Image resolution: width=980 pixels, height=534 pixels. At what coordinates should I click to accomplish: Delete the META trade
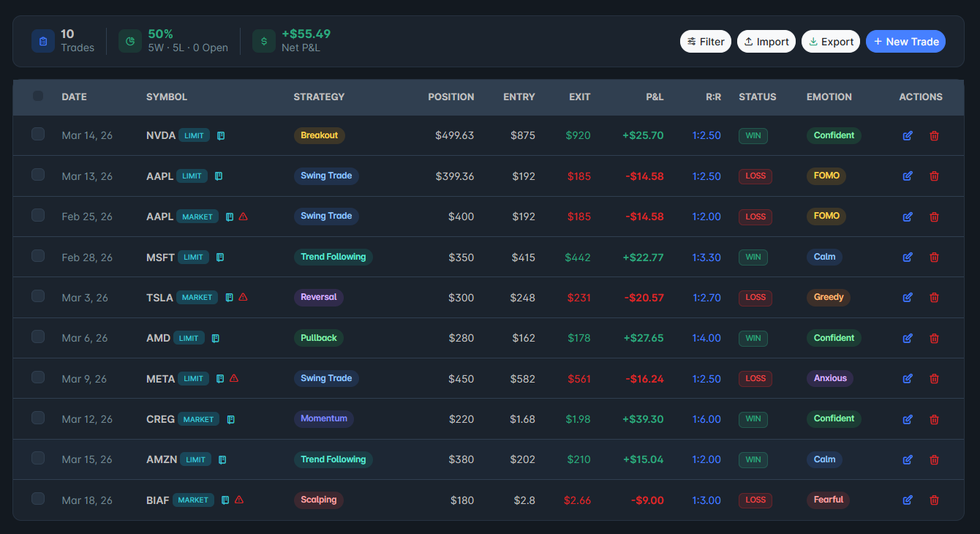tap(934, 378)
